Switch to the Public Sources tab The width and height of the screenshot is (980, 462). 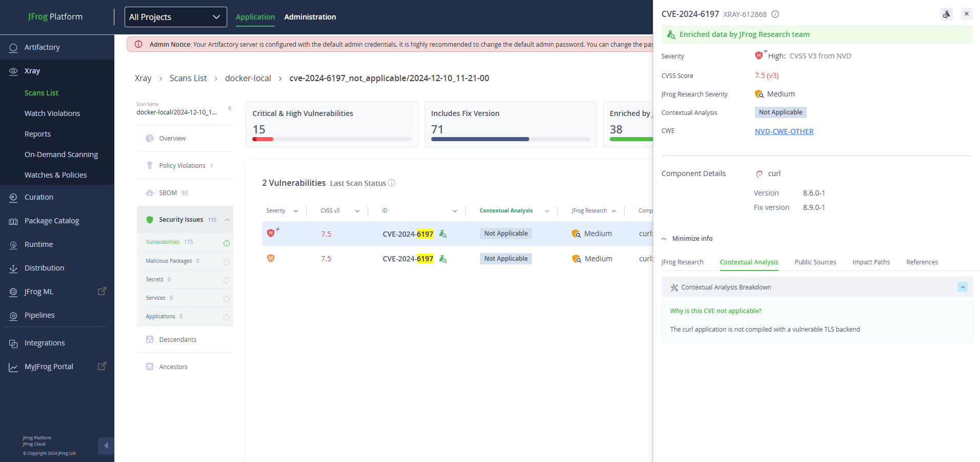(815, 262)
